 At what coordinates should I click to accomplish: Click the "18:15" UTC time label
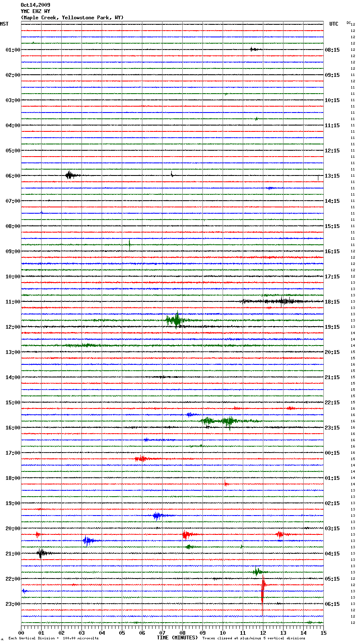[332, 302]
